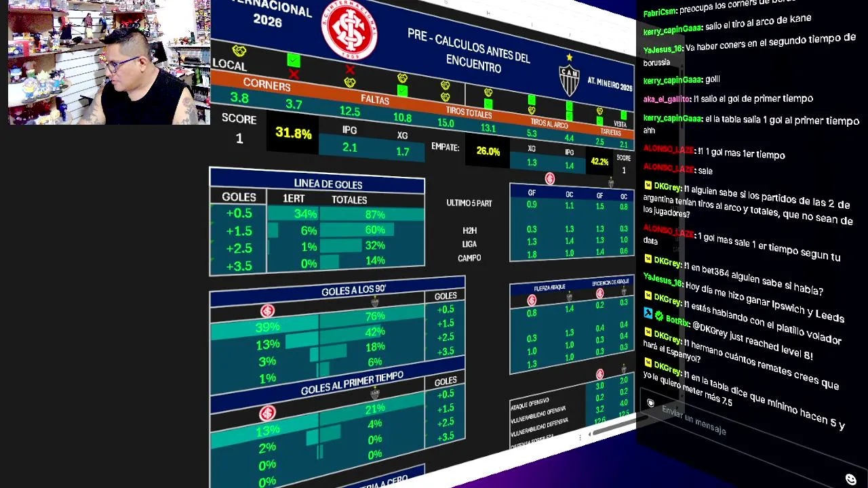Click the GOLES AL PRIMER TIEMPO title
Image resolution: width=868 pixels, height=488 pixels.
(x=352, y=383)
